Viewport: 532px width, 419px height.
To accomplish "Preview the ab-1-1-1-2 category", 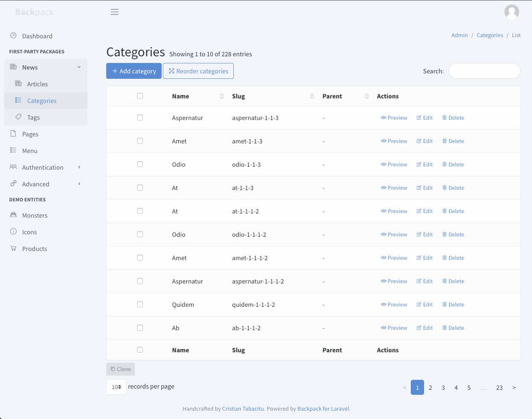I will [x=394, y=328].
